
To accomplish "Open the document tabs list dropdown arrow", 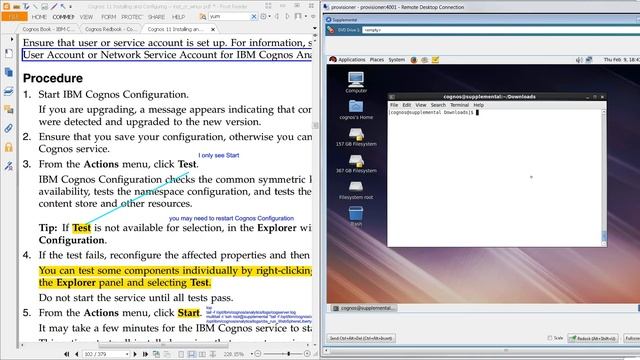I will (x=315, y=29).
